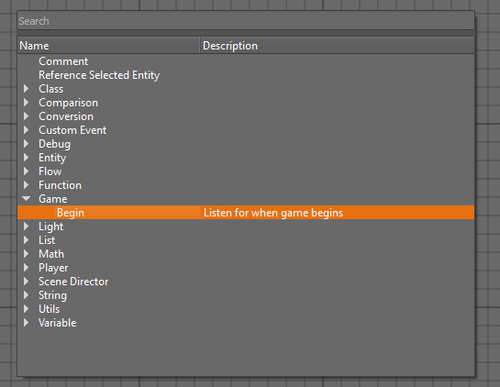500x387 pixels.
Task: Select the Begin node under Game
Action: 70,213
